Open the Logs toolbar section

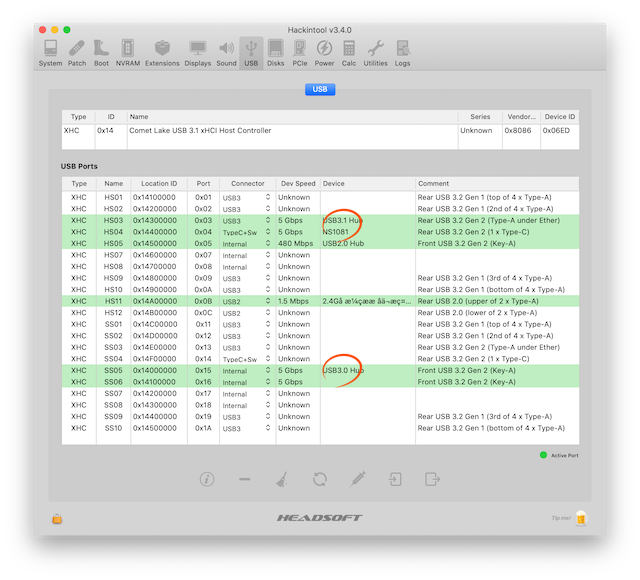(402, 53)
